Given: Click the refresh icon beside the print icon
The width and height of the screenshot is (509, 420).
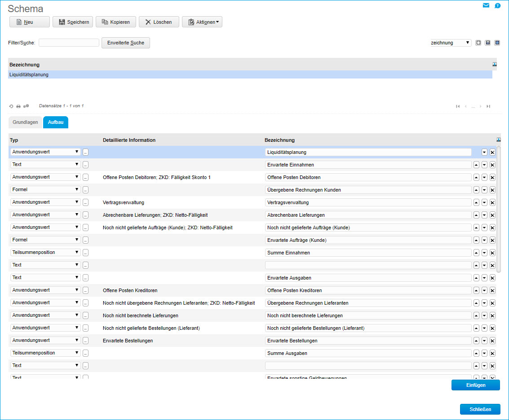Looking at the screenshot, I should tap(11, 106).
